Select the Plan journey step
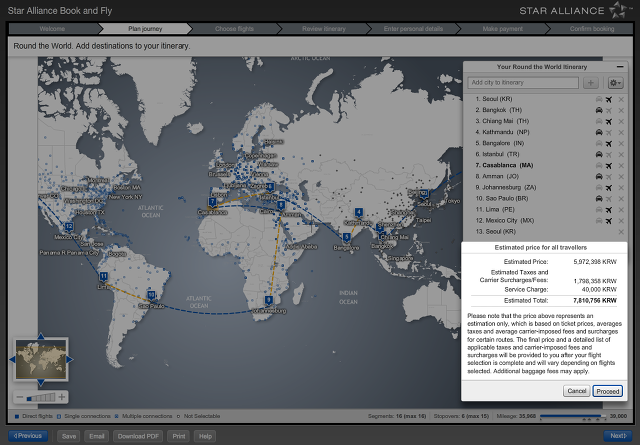 pyautogui.click(x=145, y=29)
